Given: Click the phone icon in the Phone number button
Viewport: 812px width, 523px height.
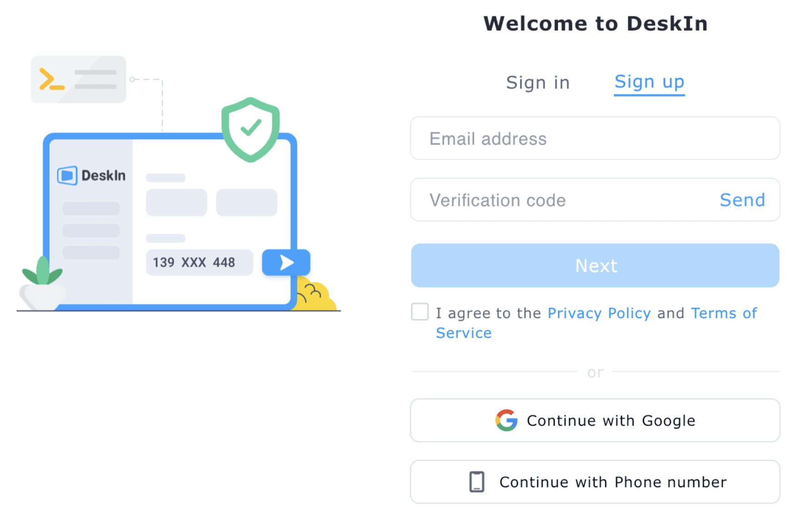Looking at the screenshot, I should [476, 482].
